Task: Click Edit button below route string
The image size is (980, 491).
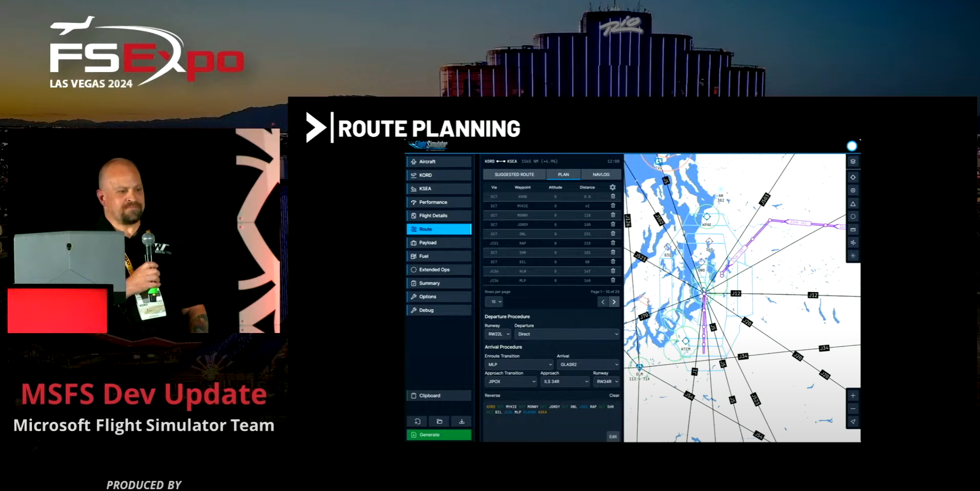Action: click(613, 436)
